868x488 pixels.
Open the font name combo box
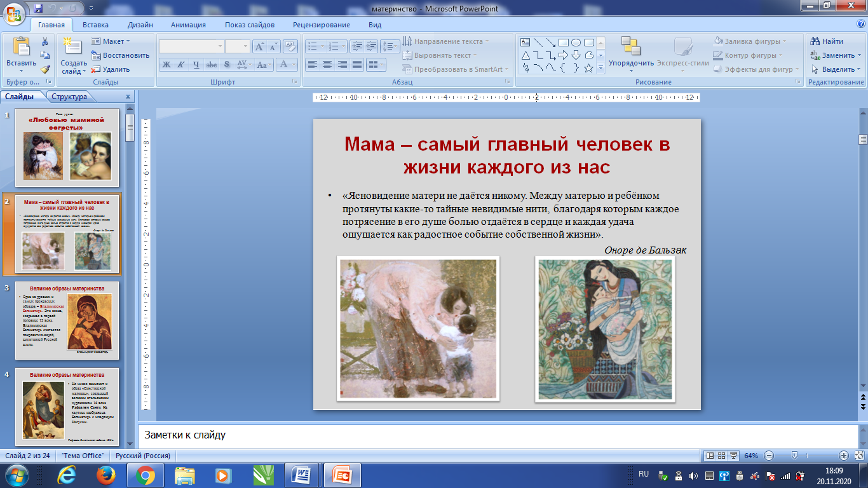(191, 46)
